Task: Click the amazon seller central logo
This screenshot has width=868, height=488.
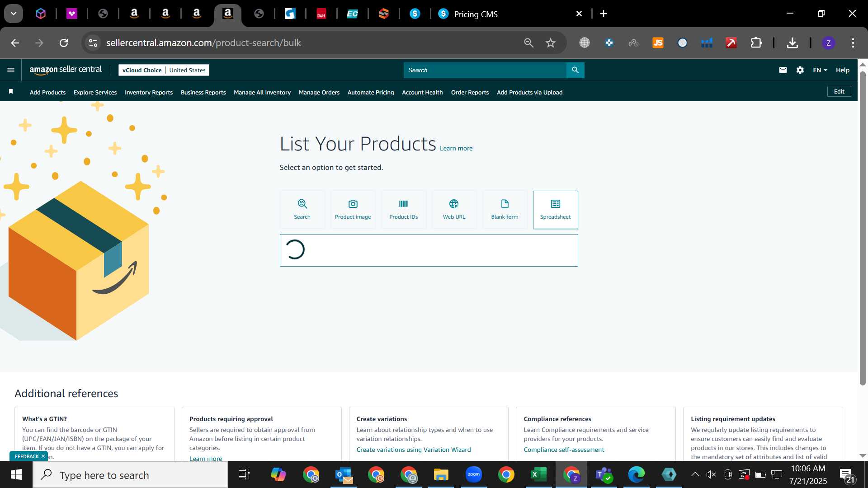Action: point(66,70)
